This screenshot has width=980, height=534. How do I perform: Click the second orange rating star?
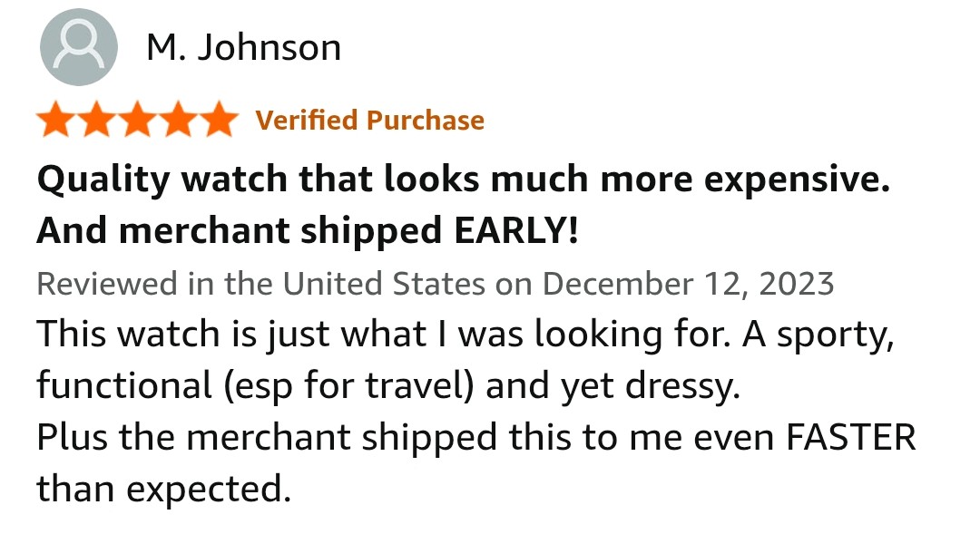97,119
